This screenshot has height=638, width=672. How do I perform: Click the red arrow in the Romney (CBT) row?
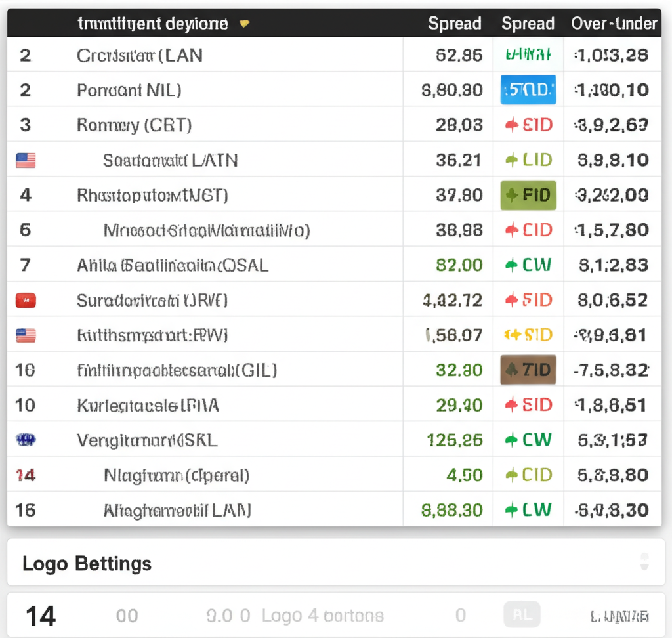click(x=512, y=125)
